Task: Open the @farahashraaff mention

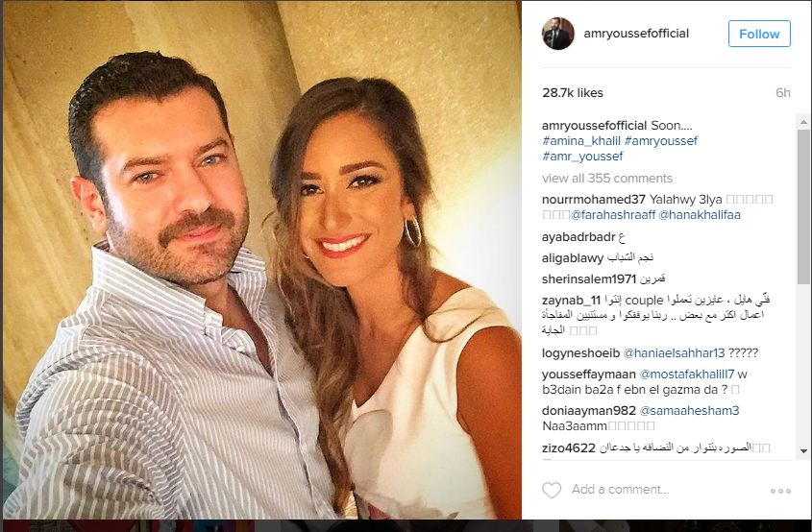Action: tap(613, 215)
